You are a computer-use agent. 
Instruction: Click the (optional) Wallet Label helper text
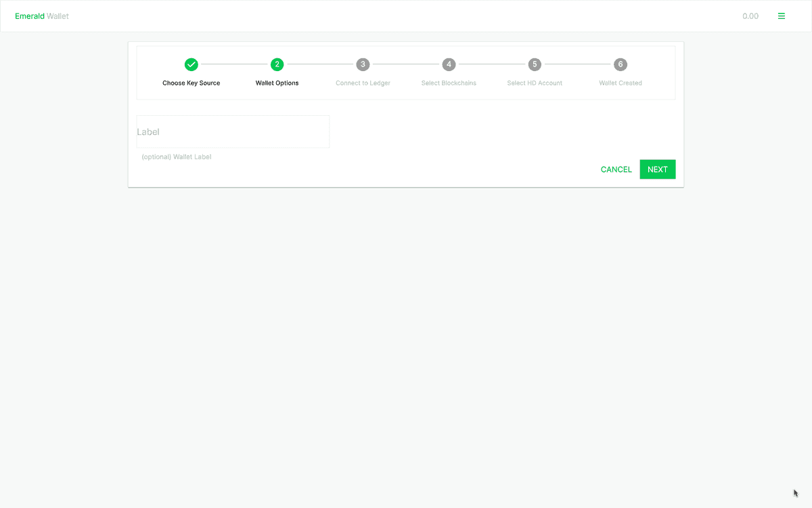coord(177,157)
